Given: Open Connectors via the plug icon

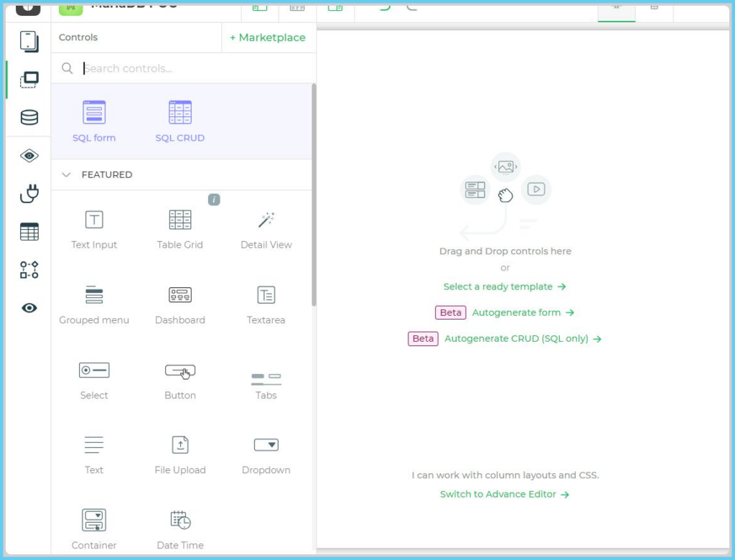Looking at the screenshot, I should pos(29,194).
